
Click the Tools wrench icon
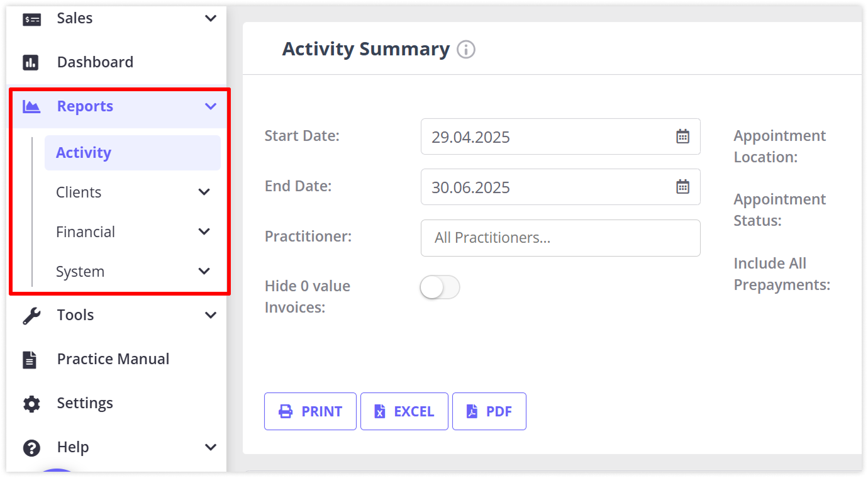pyautogui.click(x=31, y=315)
